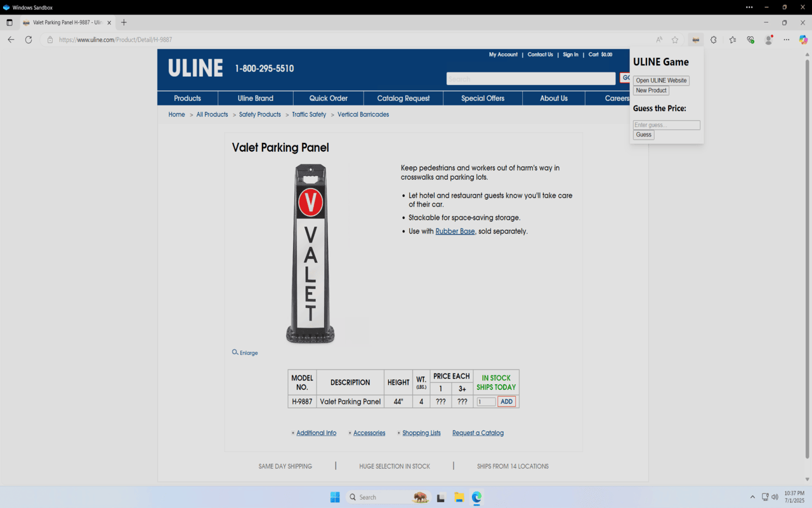Open the Quick Order menu
Image resolution: width=812 pixels, height=508 pixels.
[329, 98]
